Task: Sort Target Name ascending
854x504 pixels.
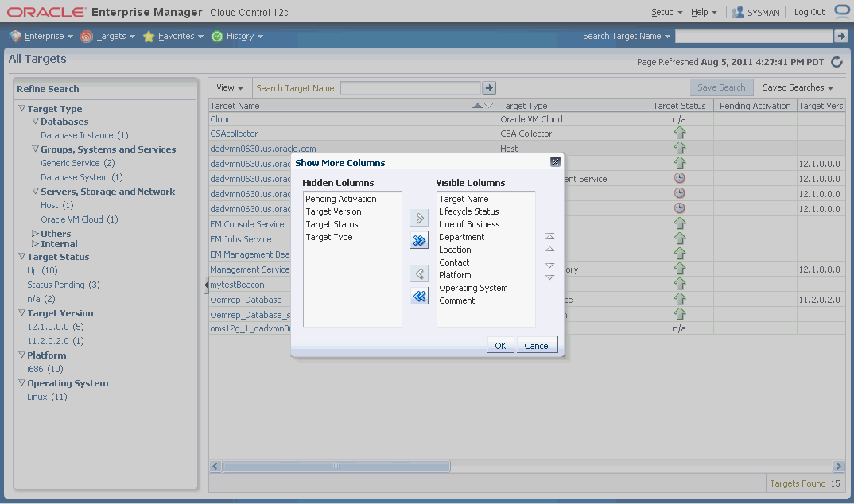Action: [477, 106]
